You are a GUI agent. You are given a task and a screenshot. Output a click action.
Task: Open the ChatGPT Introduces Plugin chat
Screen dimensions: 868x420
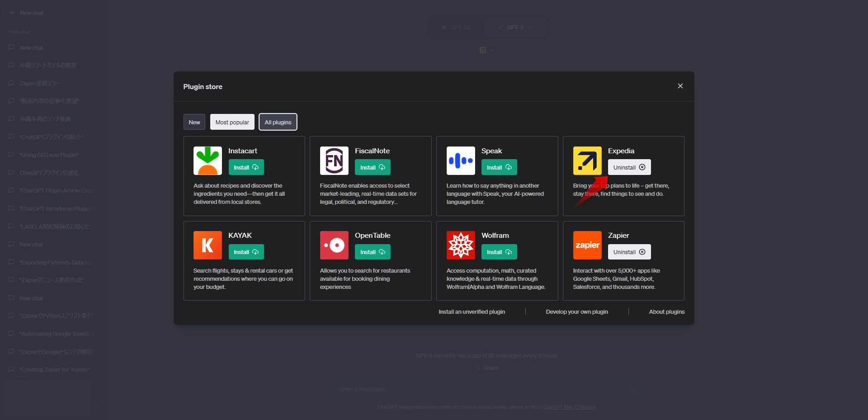[53, 208]
